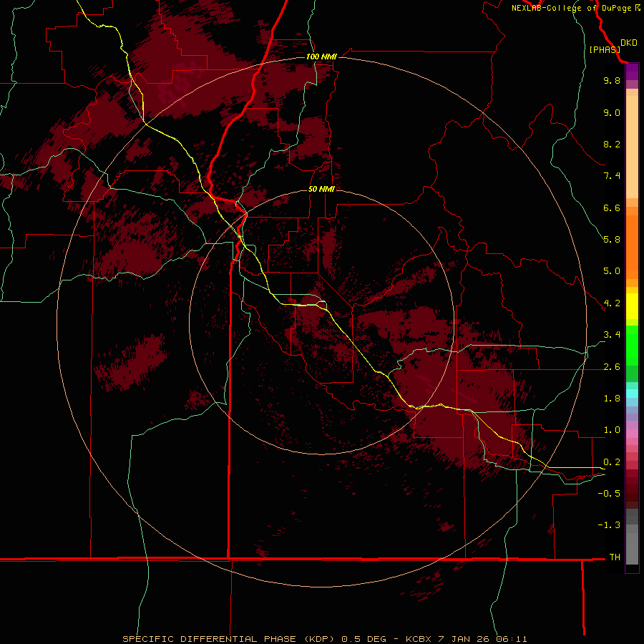
Task: Click the 50 NMI range ring label
Action: point(321,189)
